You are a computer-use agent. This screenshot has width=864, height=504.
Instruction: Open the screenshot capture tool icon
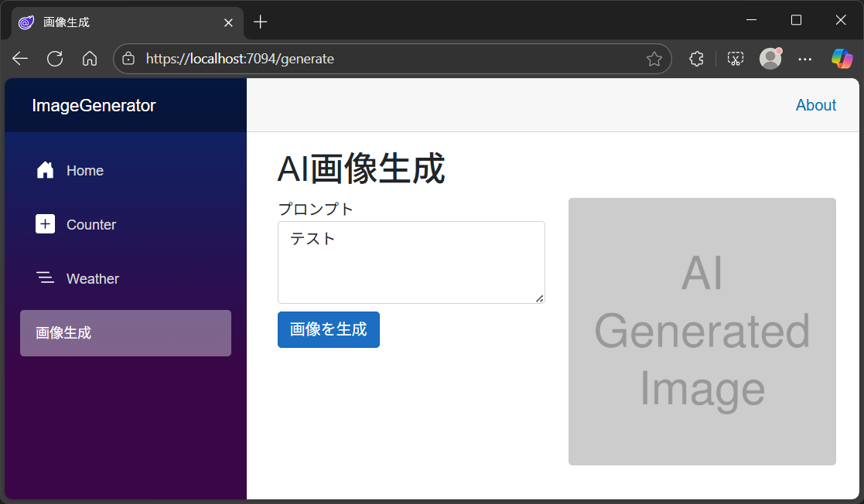tap(735, 59)
